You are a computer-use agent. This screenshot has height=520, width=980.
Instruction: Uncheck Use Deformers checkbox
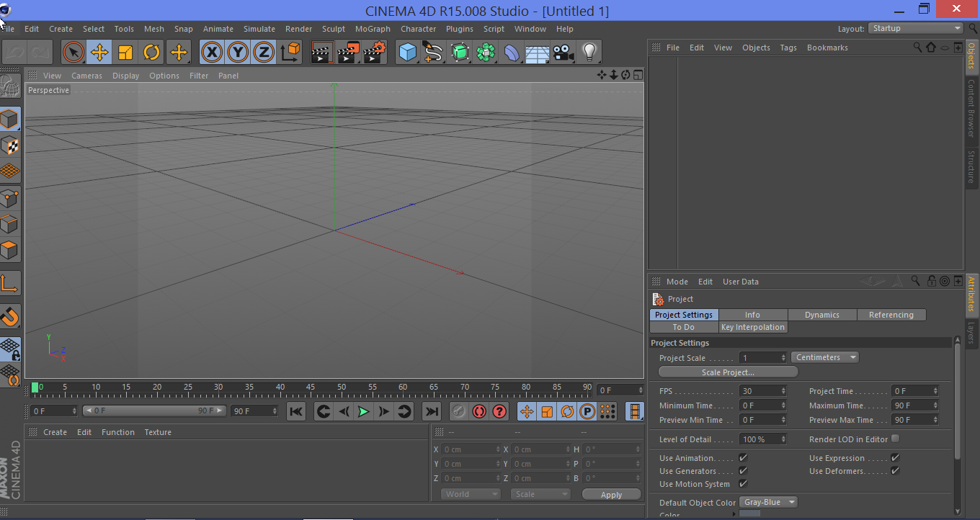[895, 471]
